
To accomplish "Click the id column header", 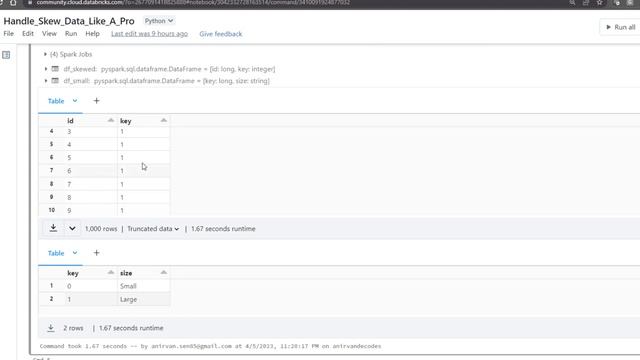I will [70, 121].
